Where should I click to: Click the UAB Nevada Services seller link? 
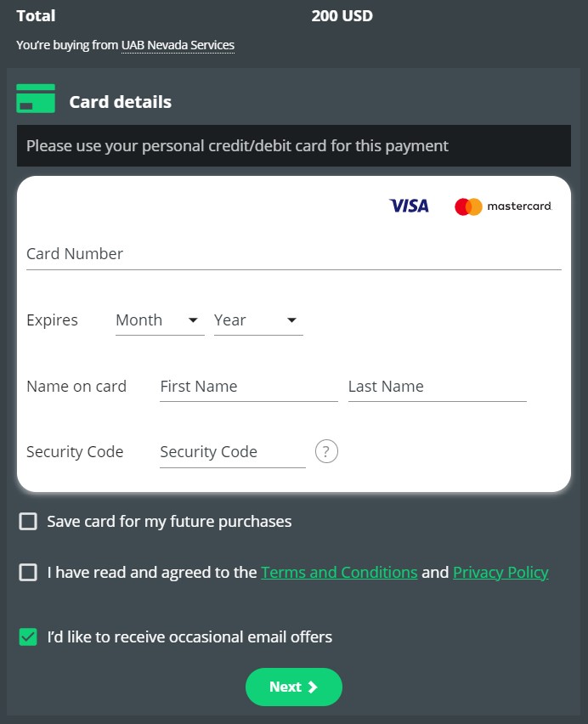[x=178, y=45]
